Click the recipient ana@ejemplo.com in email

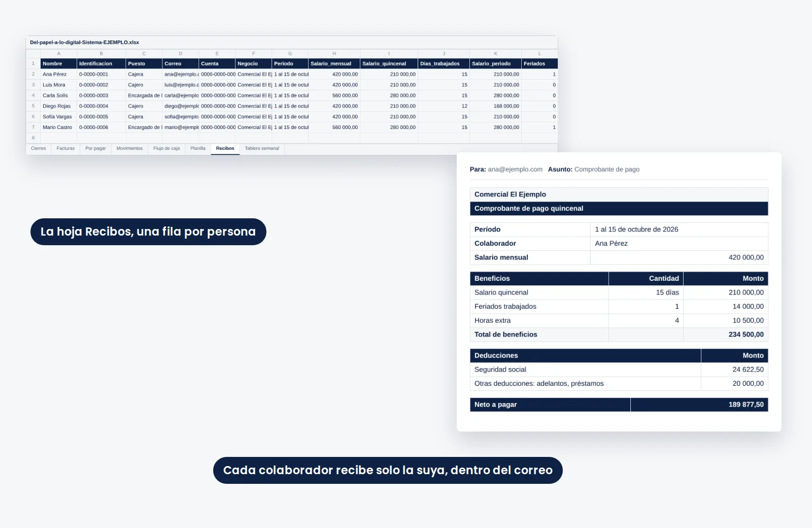click(x=515, y=170)
